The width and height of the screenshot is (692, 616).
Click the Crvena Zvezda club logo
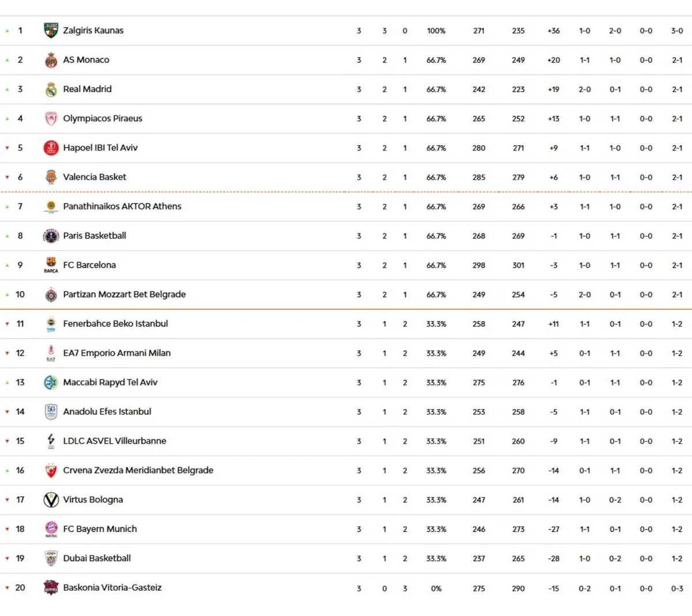[51, 471]
